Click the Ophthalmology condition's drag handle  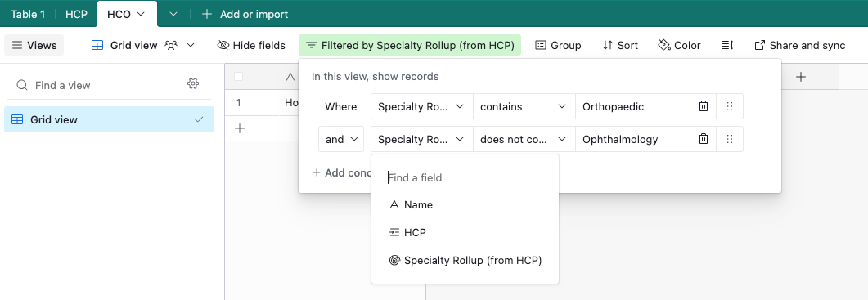730,139
